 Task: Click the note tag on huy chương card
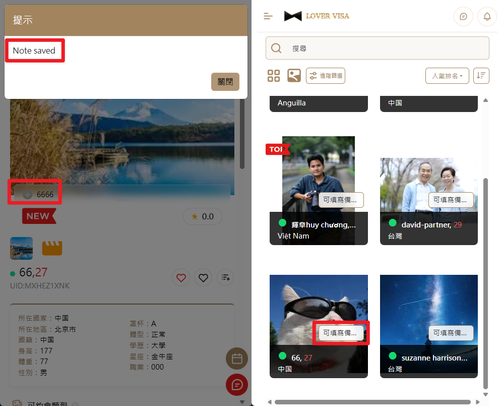coord(341,200)
